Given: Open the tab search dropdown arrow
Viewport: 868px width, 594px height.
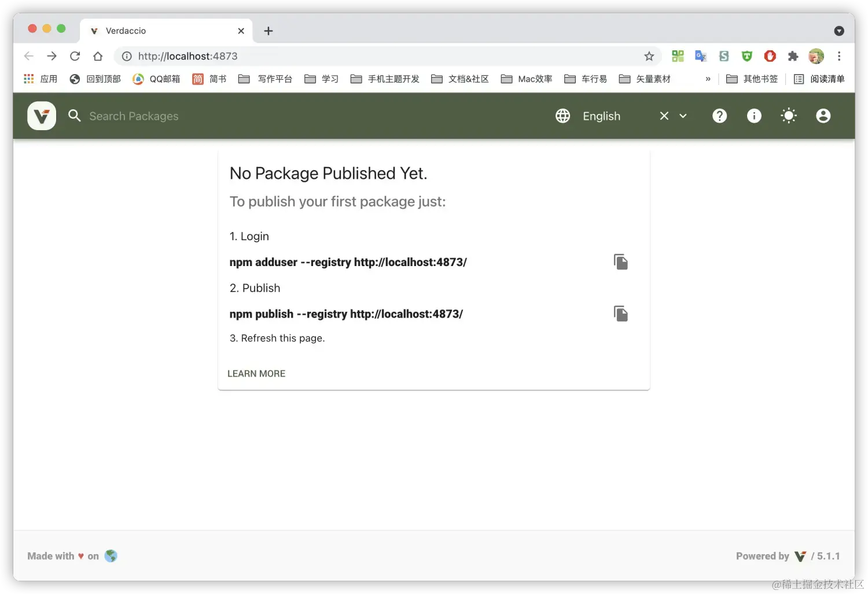Looking at the screenshot, I should [839, 31].
